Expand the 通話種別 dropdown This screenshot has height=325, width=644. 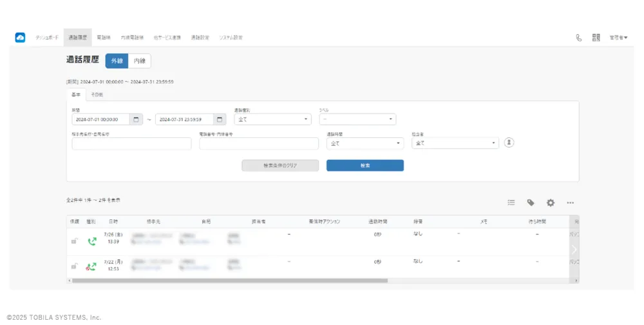272,119
